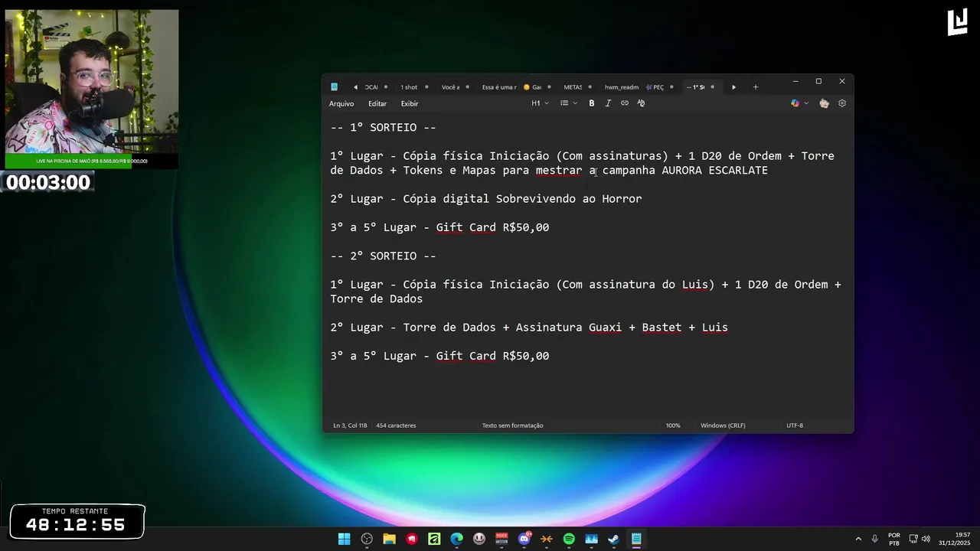Click the heading '-- 2° SORTEIO --'
The width and height of the screenshot is (980, 551).
(383, 256)
